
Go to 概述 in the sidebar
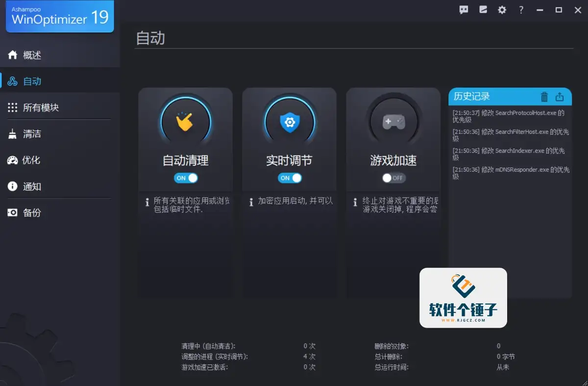pos(60,55)
